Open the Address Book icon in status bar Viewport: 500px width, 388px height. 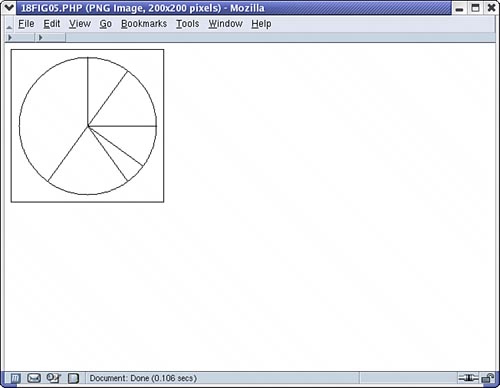coord(73,378)
